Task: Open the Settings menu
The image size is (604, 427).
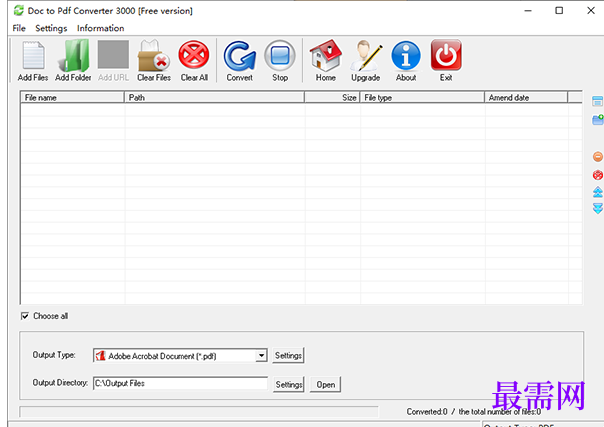Action: tap(51, 28)
